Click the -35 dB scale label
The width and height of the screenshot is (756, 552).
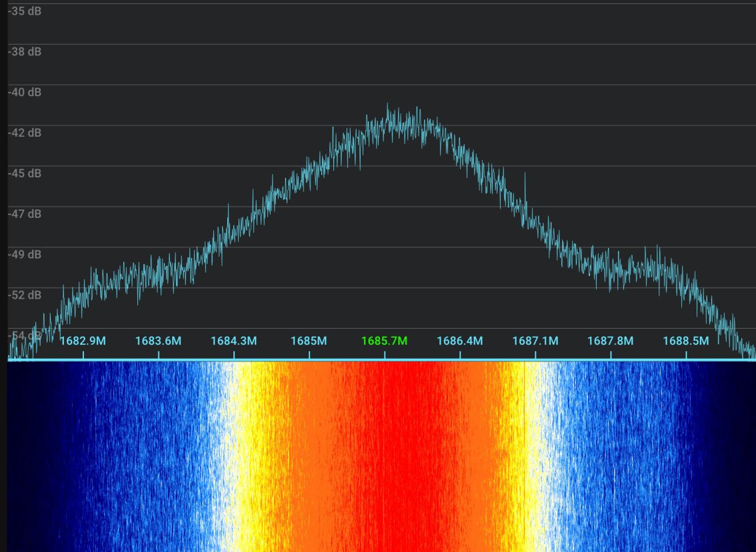[25, 11]
